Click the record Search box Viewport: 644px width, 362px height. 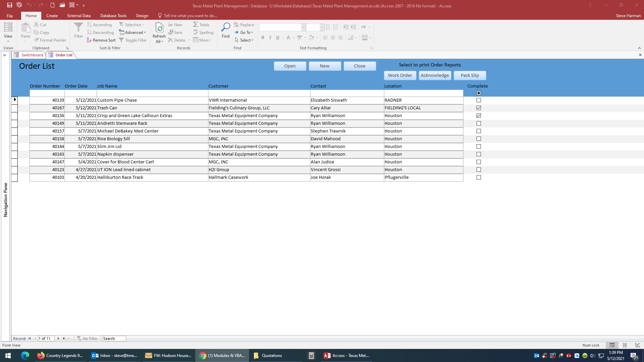point(114,339)
